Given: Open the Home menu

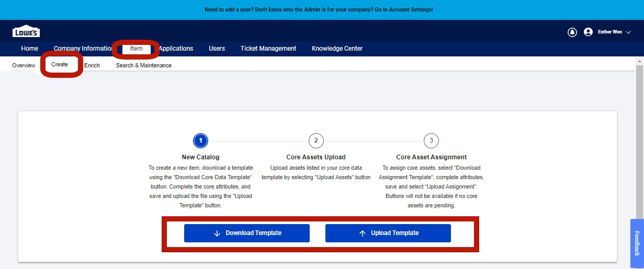Looking at the screenshot, I should 30,49.
